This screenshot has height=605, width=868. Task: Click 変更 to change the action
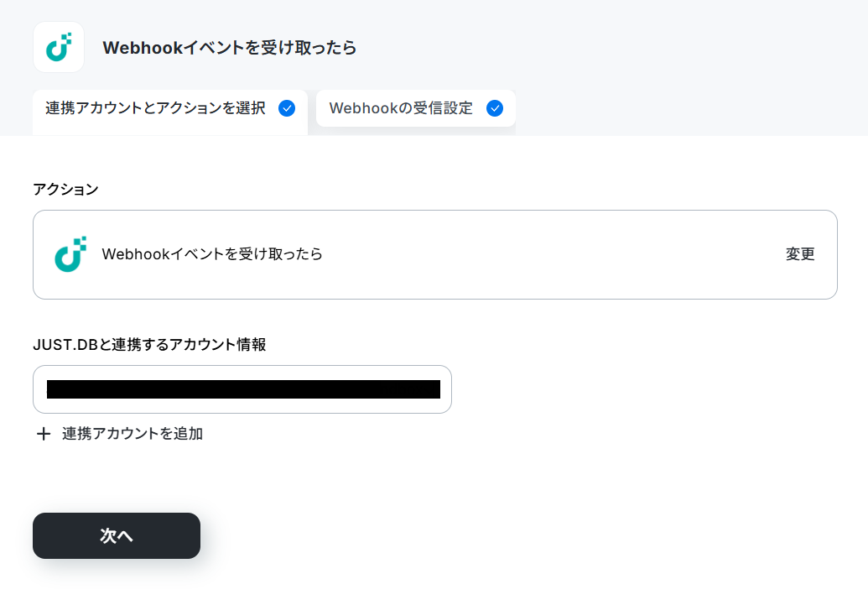800,253
